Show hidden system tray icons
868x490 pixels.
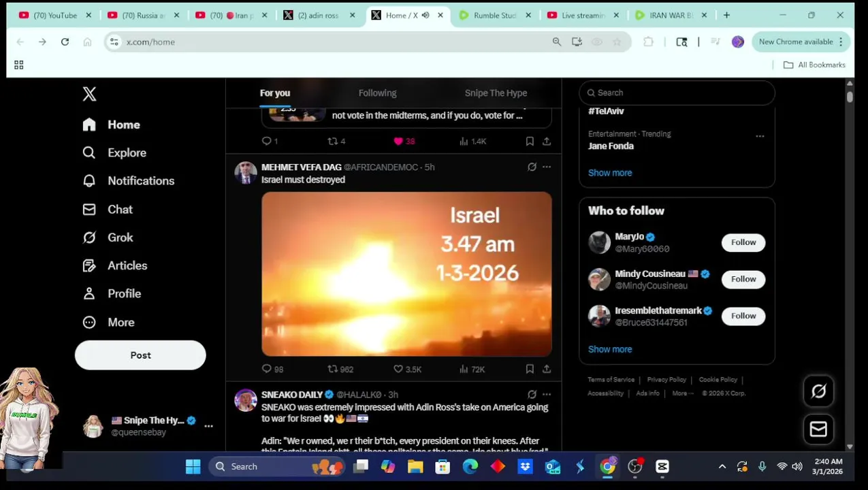(x=722, y=466)
